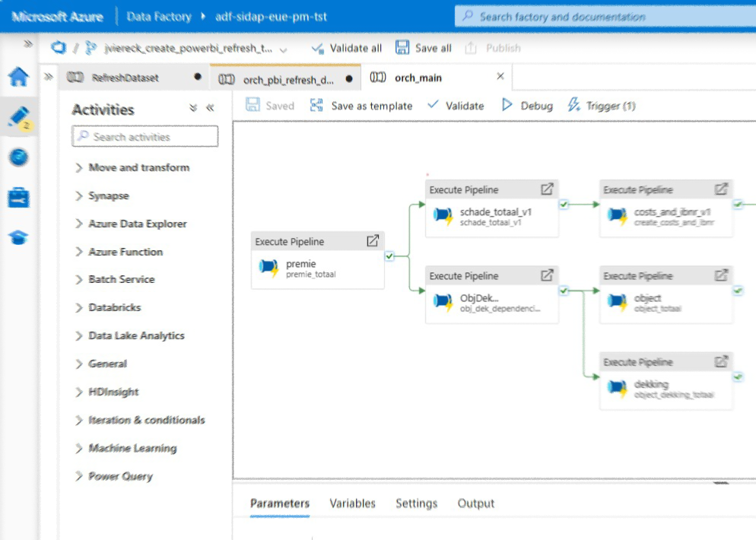Image resolution: width=756 pixels, height=540 pixels.
Task: Click the Validate all button
Action: 347,48
